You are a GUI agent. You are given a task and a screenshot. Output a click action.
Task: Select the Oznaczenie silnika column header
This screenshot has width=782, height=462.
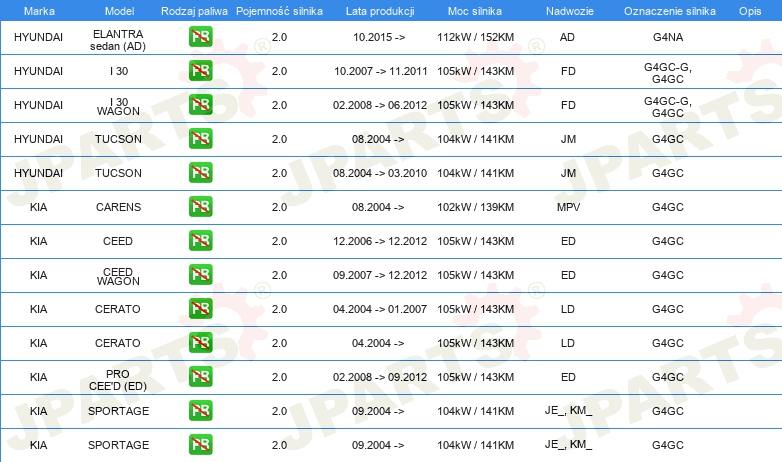click(670, 11)
